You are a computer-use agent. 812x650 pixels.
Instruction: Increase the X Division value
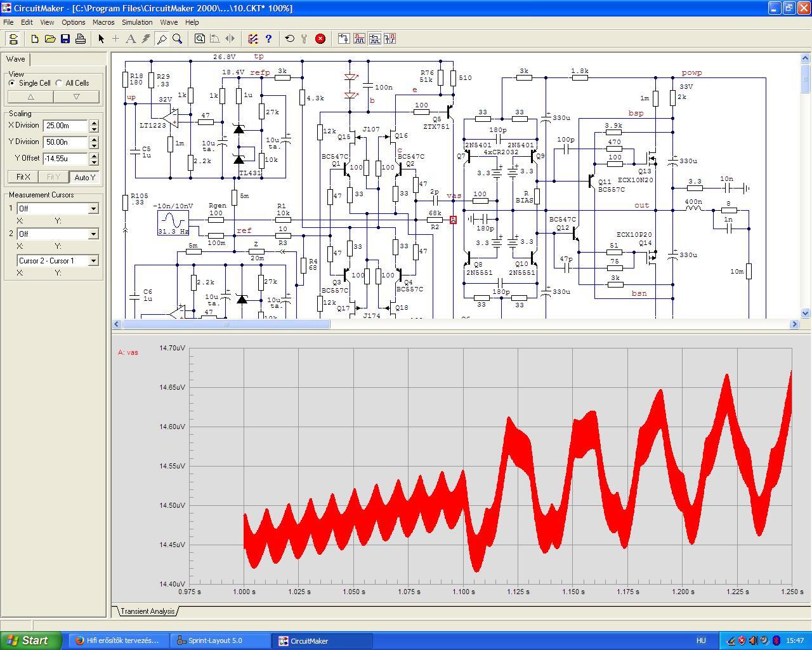(94, 123)
